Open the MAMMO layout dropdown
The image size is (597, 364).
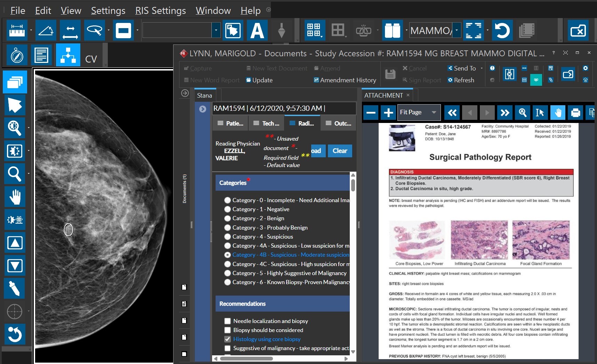click(457, 30)
